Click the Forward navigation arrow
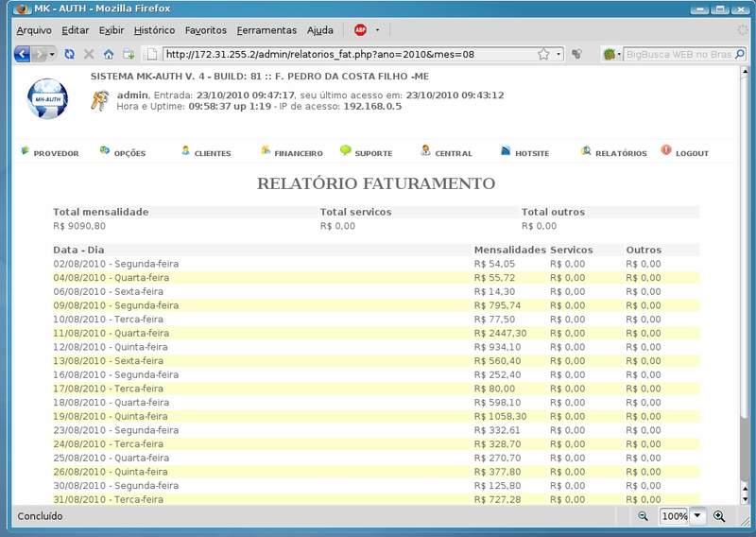 [x=40, y=54]
